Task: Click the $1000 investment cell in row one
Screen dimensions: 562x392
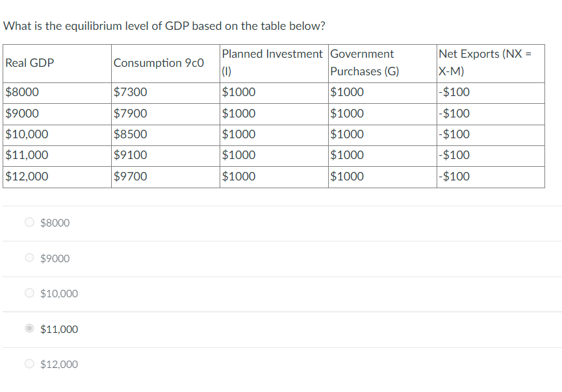Action: (235, 92)
